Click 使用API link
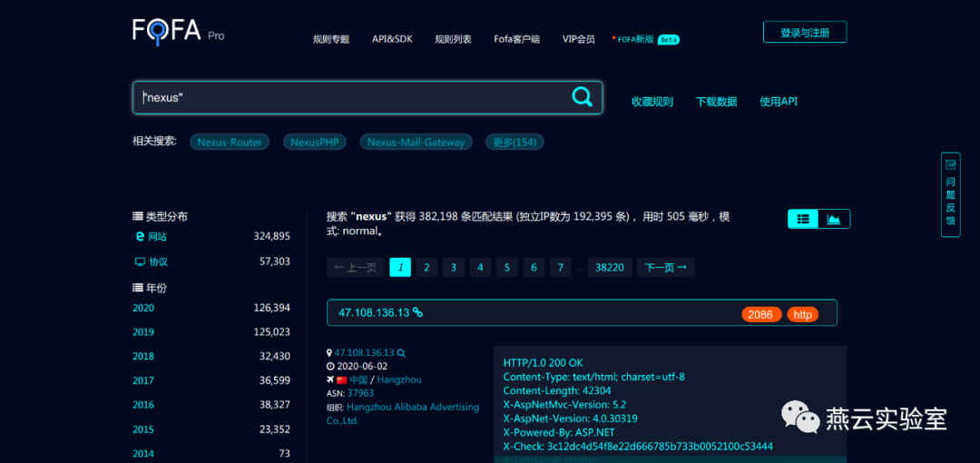This screenshot has width=980, height=463. tap(779, 102)
